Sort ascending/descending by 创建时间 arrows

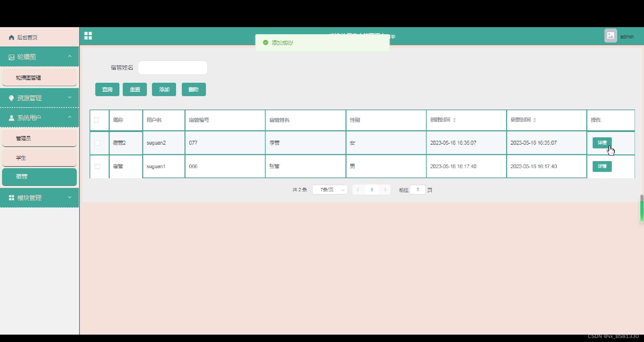454,120
